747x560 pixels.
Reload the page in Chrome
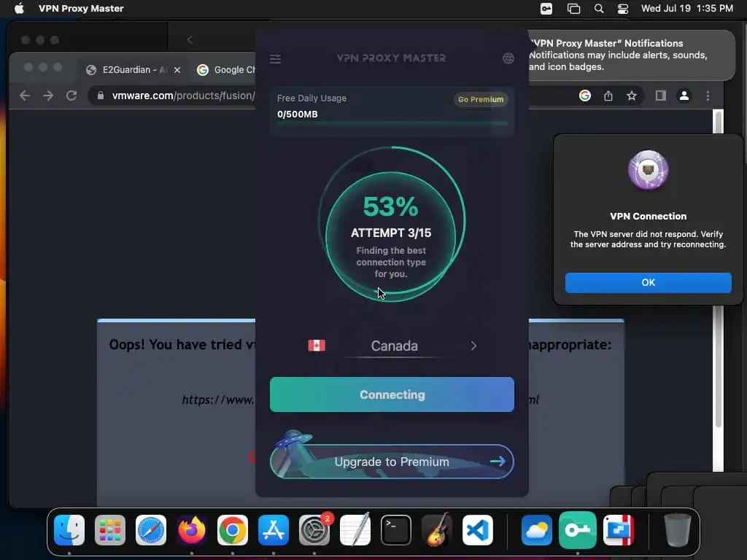click(x=71, y=96)
